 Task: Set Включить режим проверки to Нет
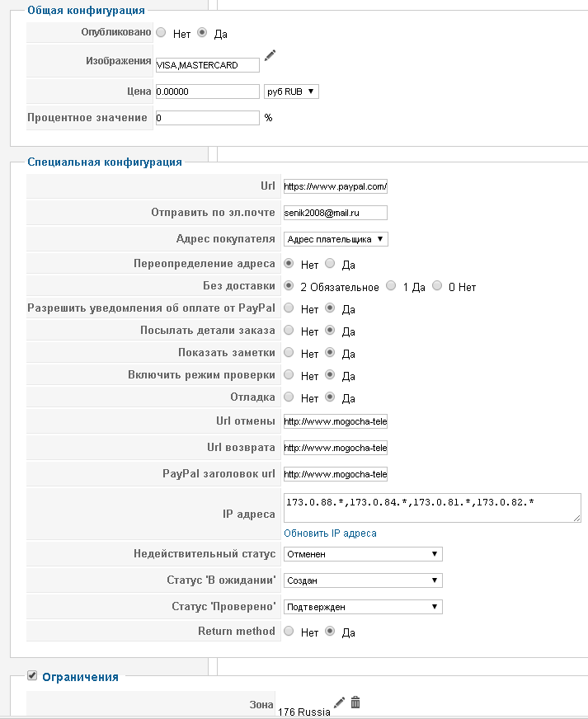tap(289, 375)
